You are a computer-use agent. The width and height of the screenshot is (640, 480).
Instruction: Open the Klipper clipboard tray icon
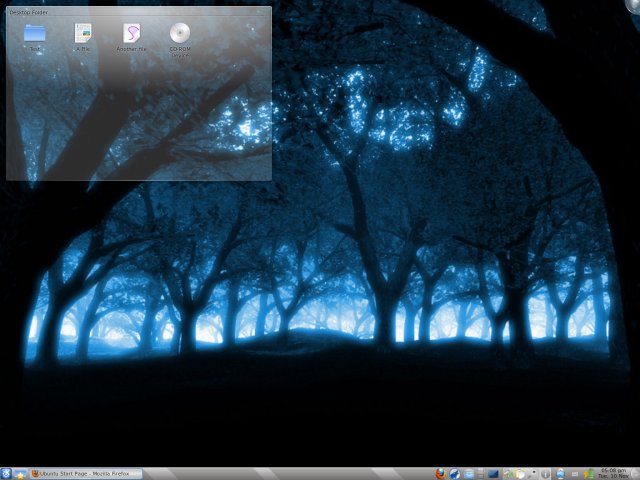(x=520, y=474)
